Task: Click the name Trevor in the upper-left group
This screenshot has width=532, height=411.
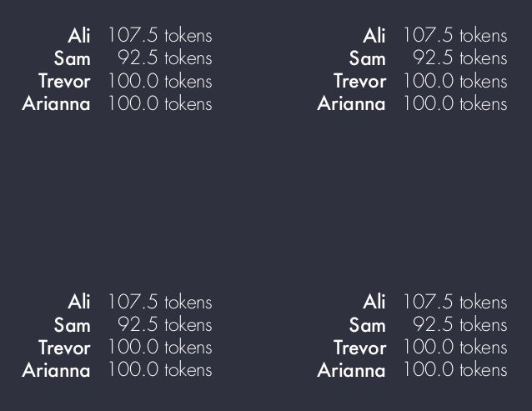Action: pyautogui.click(x=64, y=81)
